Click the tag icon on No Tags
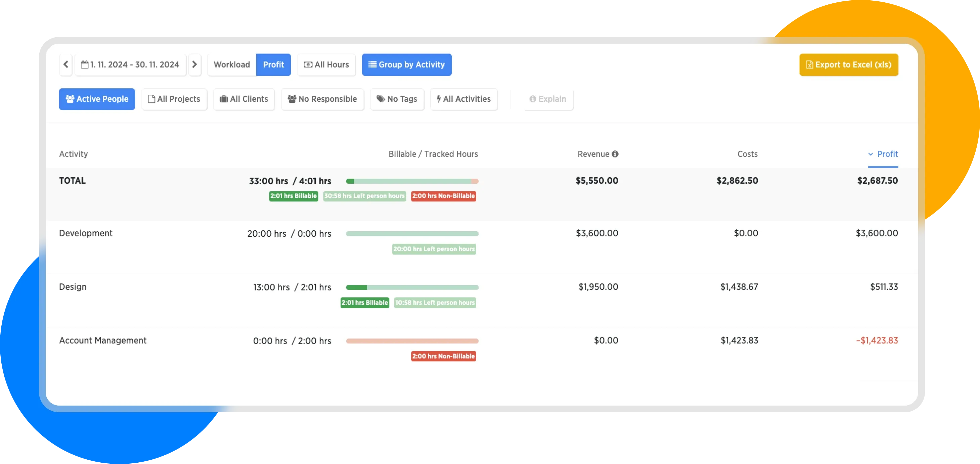Viewport: 980px width, 464px height. (380, 99)
